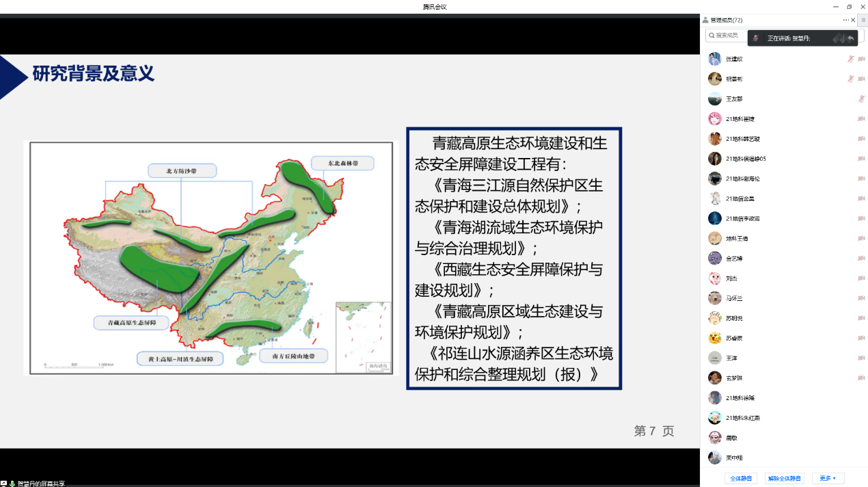Click the 解除全体静音 (unmute all) button
This screenshot has width=868, height=487.
(784, 478)
